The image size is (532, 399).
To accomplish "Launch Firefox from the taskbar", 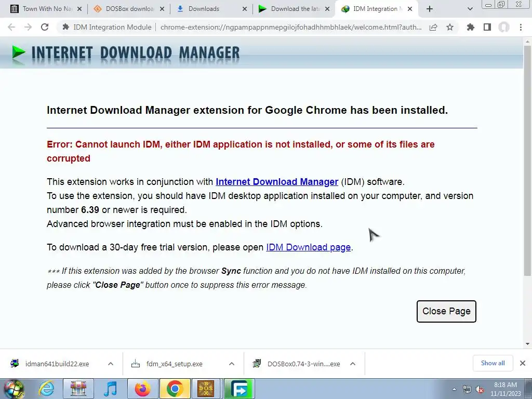I will click(x=143, y=389).
